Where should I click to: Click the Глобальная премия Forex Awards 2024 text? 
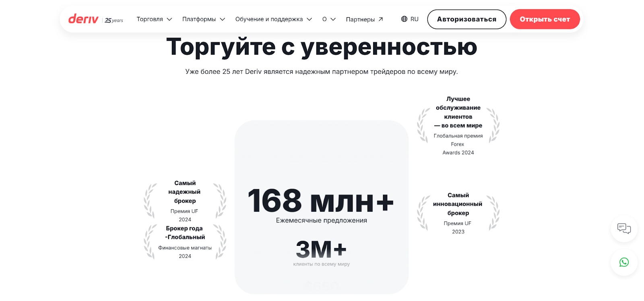pyautogui.click(x=458, y=144)
